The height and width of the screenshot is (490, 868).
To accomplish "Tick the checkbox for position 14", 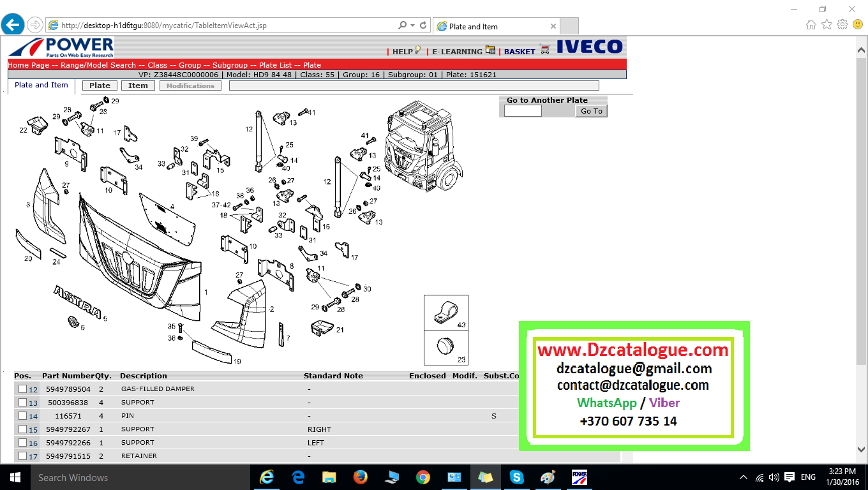I will (22, 415).
